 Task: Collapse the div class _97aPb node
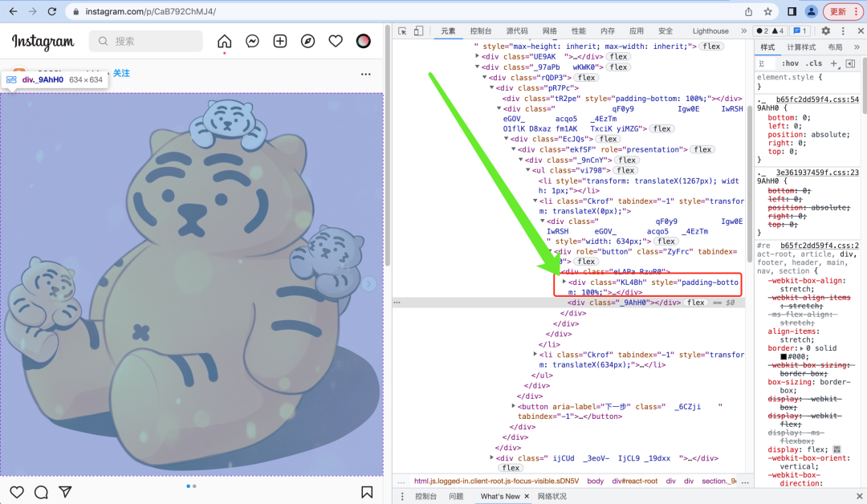tap(478, 67)
